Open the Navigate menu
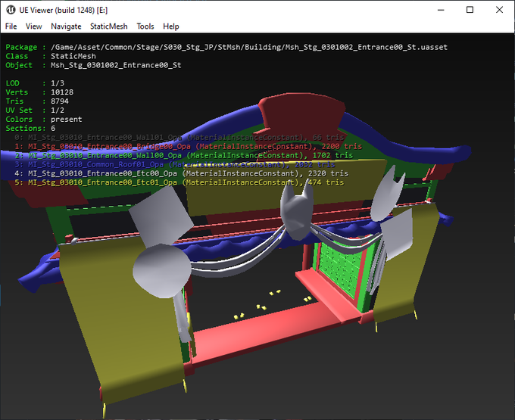515x420 pixels. (x=66, y=26)
